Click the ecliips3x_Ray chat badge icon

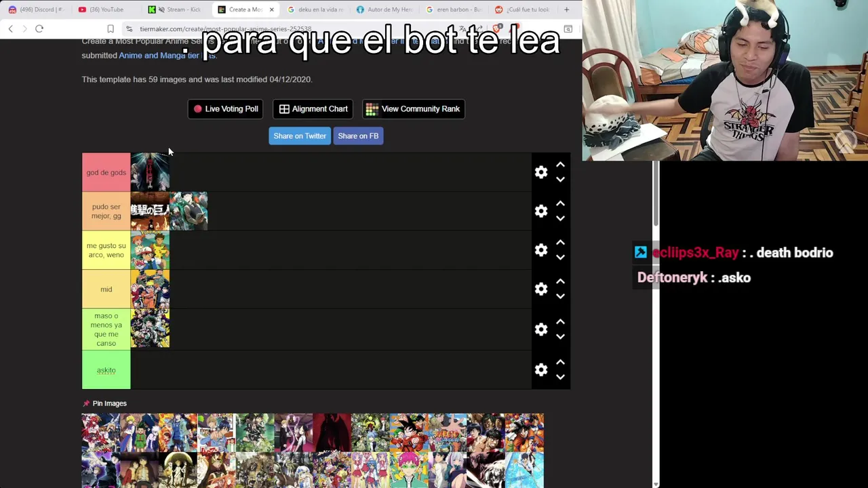(641, 253)
